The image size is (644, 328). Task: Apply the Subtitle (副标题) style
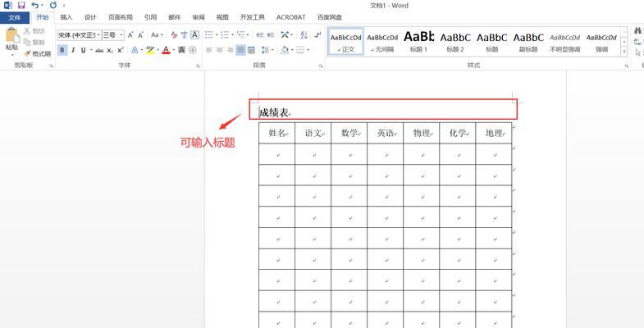528,42
